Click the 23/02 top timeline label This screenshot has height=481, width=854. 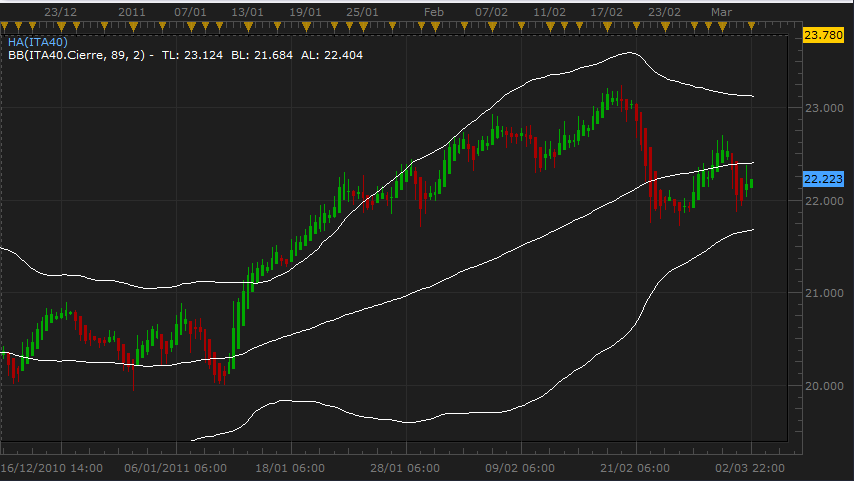coord(664,12)
